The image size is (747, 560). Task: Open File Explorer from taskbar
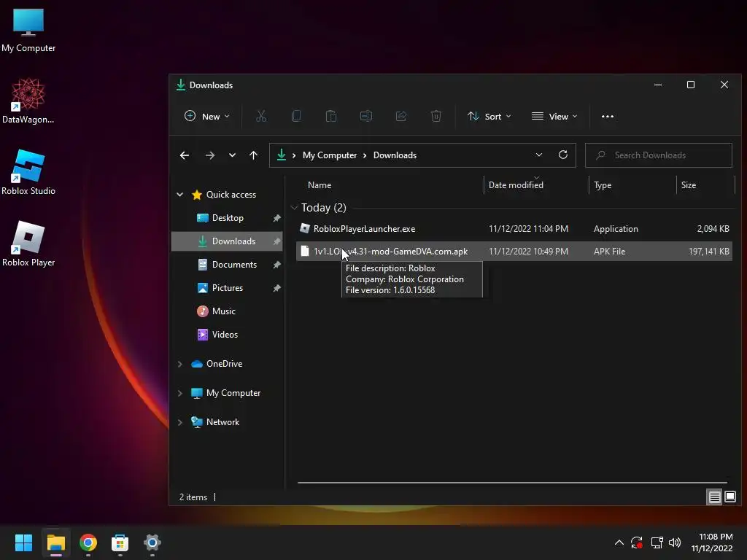[x=55, y=542]
